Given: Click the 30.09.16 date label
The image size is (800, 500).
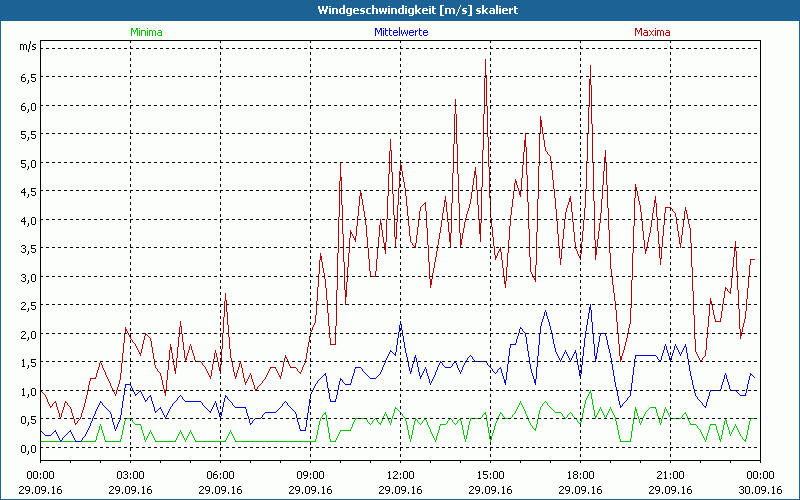Looking at the screenshot, I should point(760,491).
